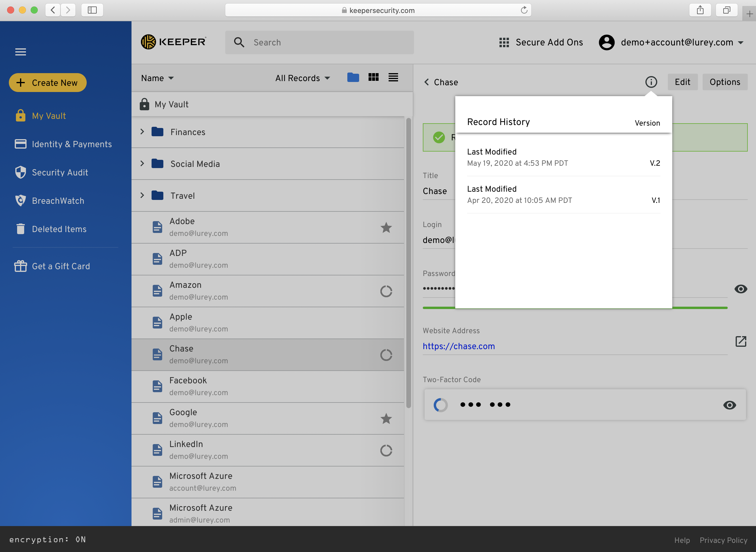
Task: Open the ADP record
Action: (x=268, y=259)
